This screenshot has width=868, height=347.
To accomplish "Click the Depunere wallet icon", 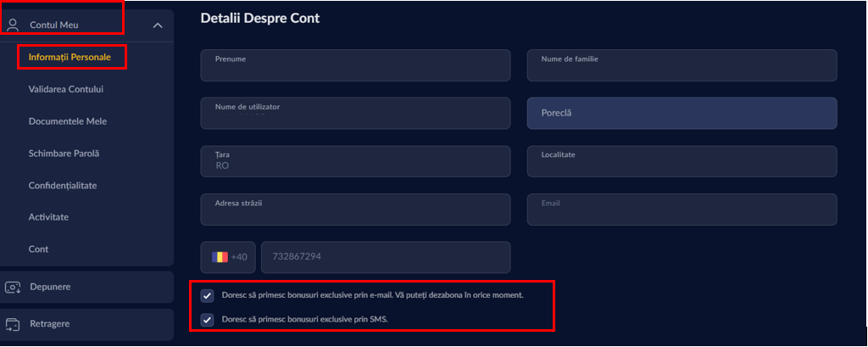I will click(13, 287).
